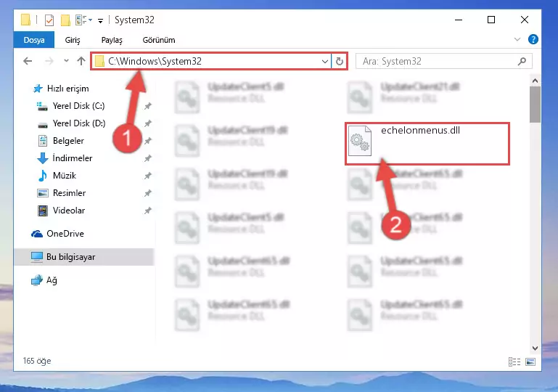Click the C:\Windows\System32 address bar
The height and width of the screenshot is (392, 558).
210,61
